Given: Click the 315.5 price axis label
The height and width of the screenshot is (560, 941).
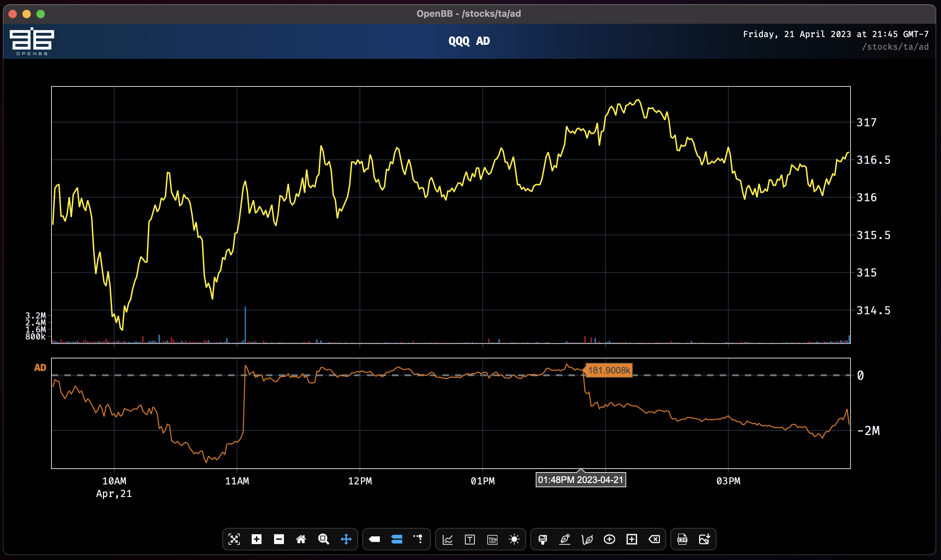Looking at the screenshot, I should [x=873, y=235].
